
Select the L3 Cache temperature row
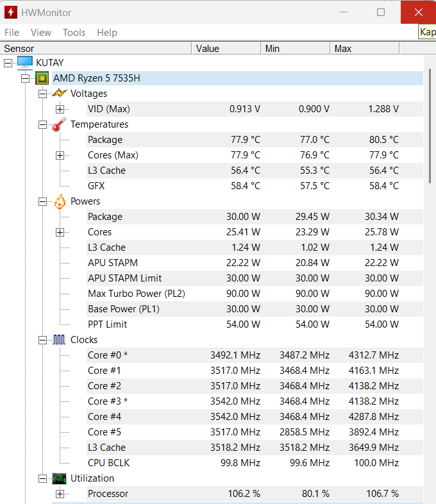coord(255,171)
